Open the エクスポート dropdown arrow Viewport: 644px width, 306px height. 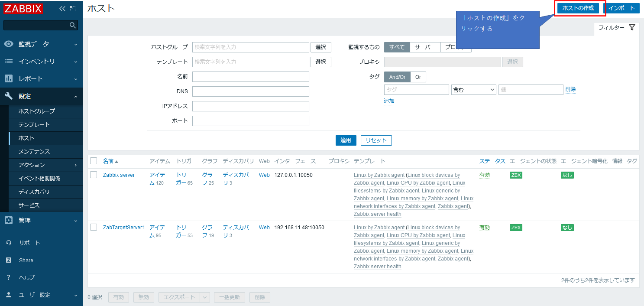click(206, 297)
